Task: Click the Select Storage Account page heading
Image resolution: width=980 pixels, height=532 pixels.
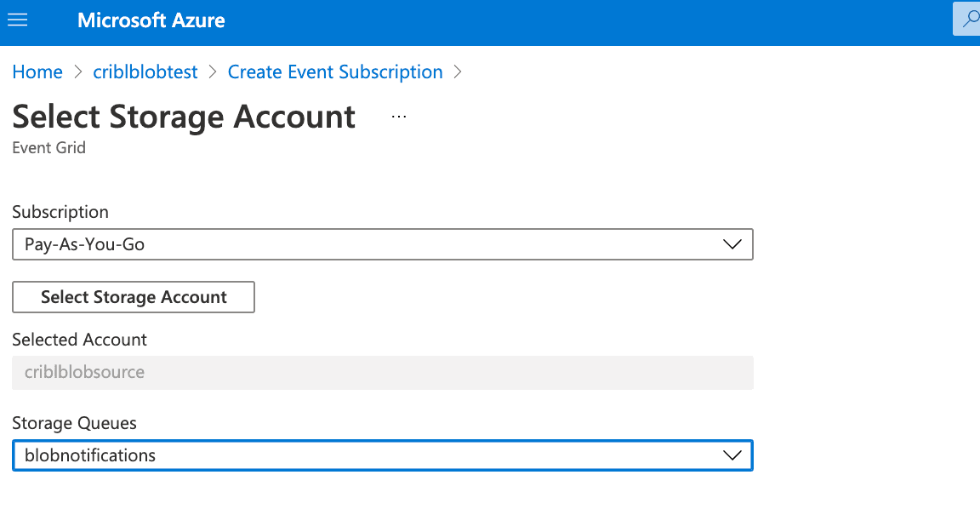Action: (x=184, y=117)
